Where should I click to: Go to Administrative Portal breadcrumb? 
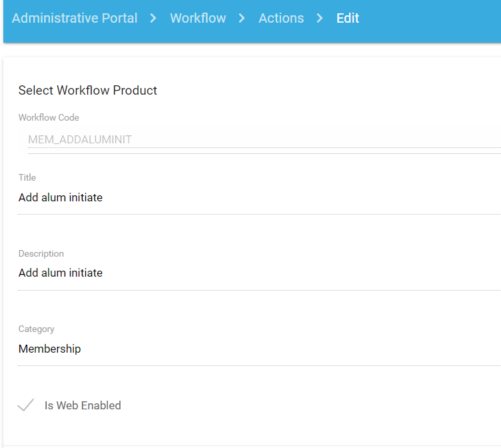tap(75, 19)
